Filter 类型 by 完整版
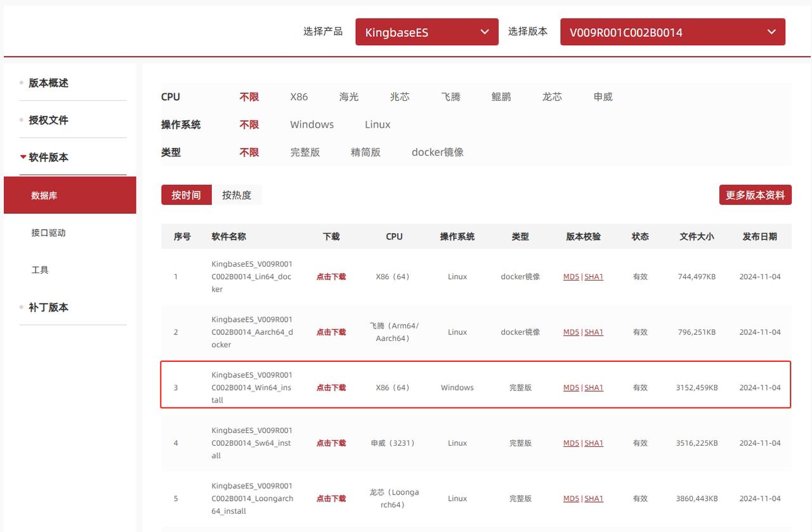The image size is (812, 532). (x=305, y=152)
